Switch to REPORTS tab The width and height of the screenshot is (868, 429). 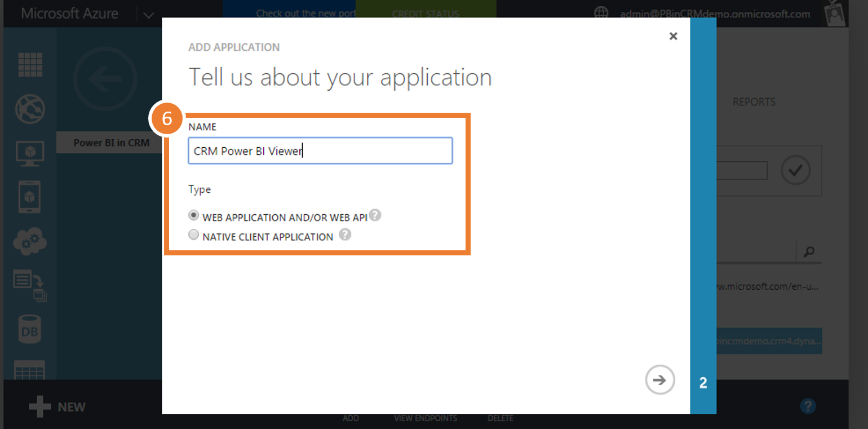(754, 102)
